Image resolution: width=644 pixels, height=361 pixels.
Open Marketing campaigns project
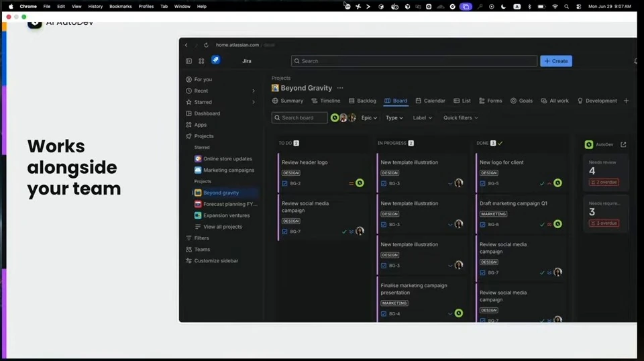pyautogui.click(x=225, y=170)
